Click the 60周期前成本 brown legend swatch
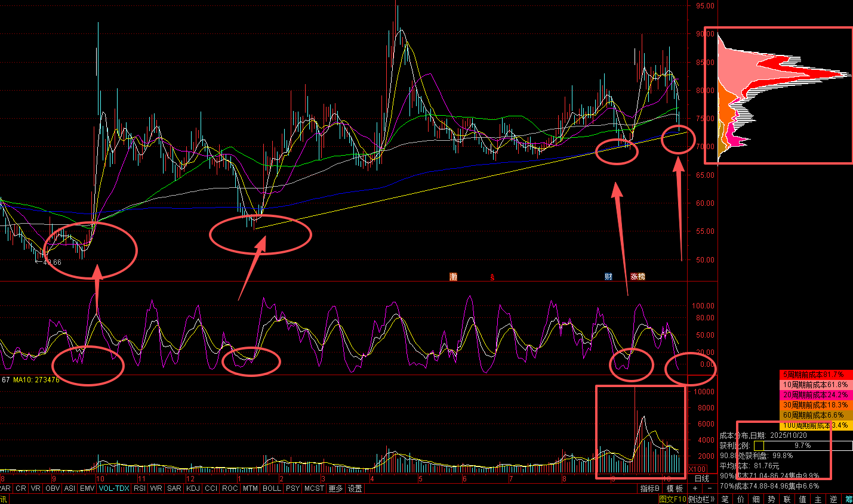The width and height of the screenshot is (853, 504). click(815, 415)
